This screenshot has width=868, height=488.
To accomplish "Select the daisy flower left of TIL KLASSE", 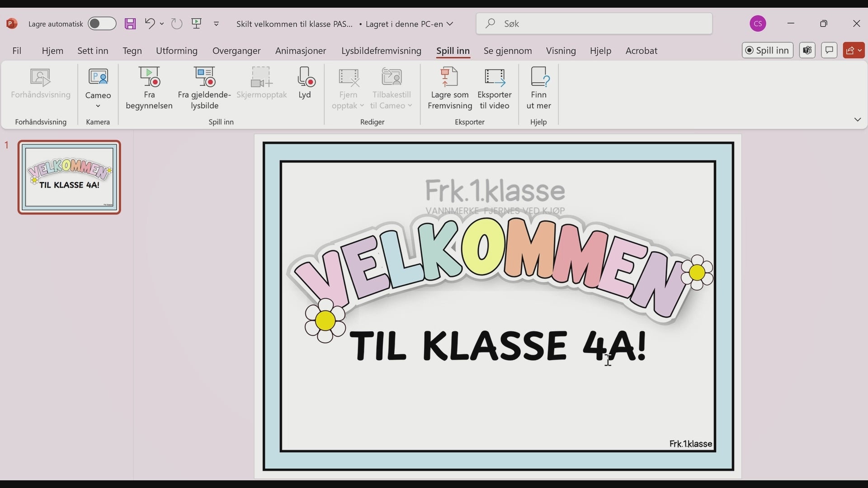I will (x=325, y=321).
